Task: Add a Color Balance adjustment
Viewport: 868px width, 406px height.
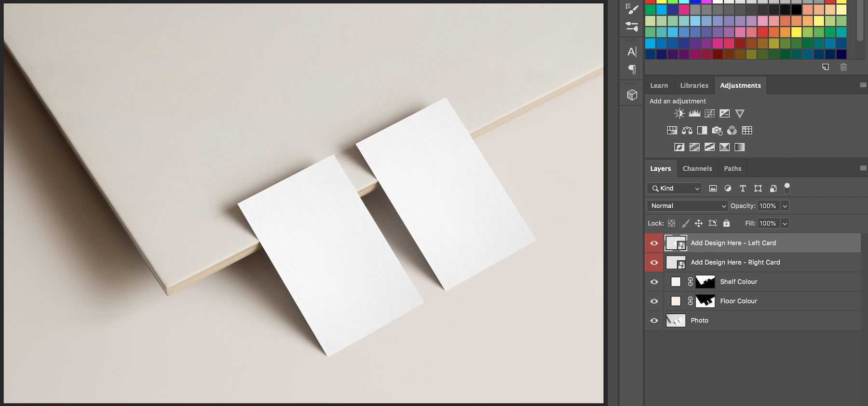Action: pyautogui.click(x=687, y=131)
